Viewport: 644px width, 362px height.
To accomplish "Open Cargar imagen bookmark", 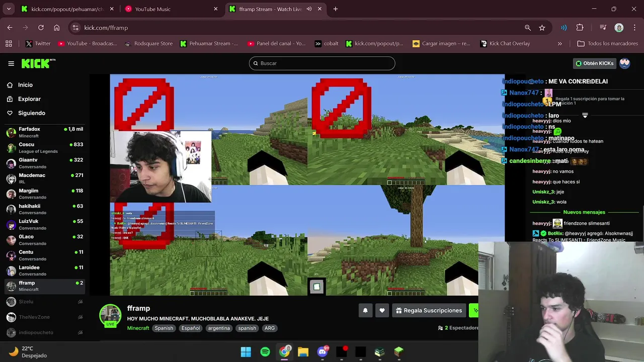I will [x=441, y=44].
